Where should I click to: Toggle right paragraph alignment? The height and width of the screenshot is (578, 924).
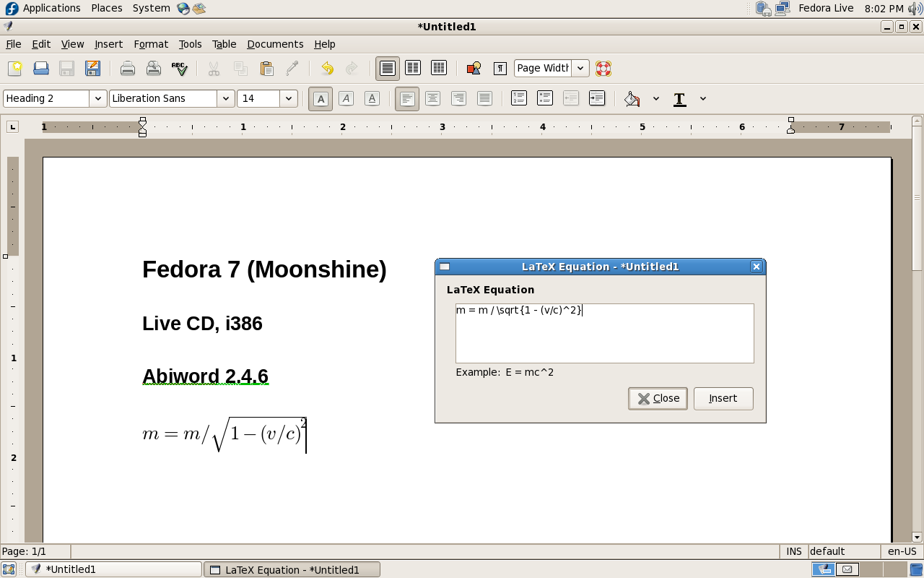point(458,98)
